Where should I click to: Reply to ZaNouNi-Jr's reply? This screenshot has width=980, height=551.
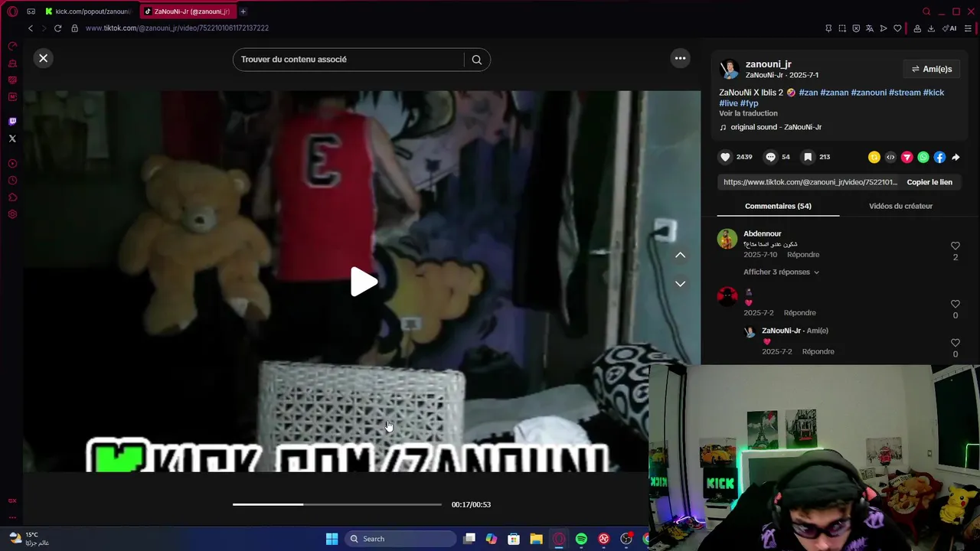pos(818,352)
